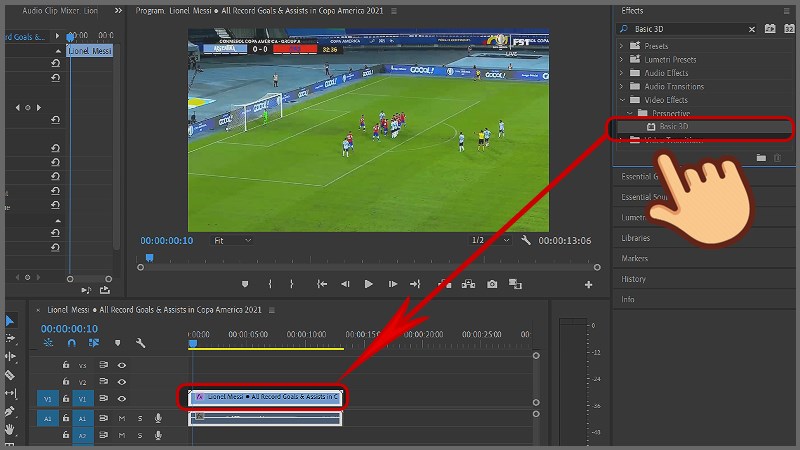Select the Slip tool
800x450 pixels.
pyautogui.click(x=10, y=393)
